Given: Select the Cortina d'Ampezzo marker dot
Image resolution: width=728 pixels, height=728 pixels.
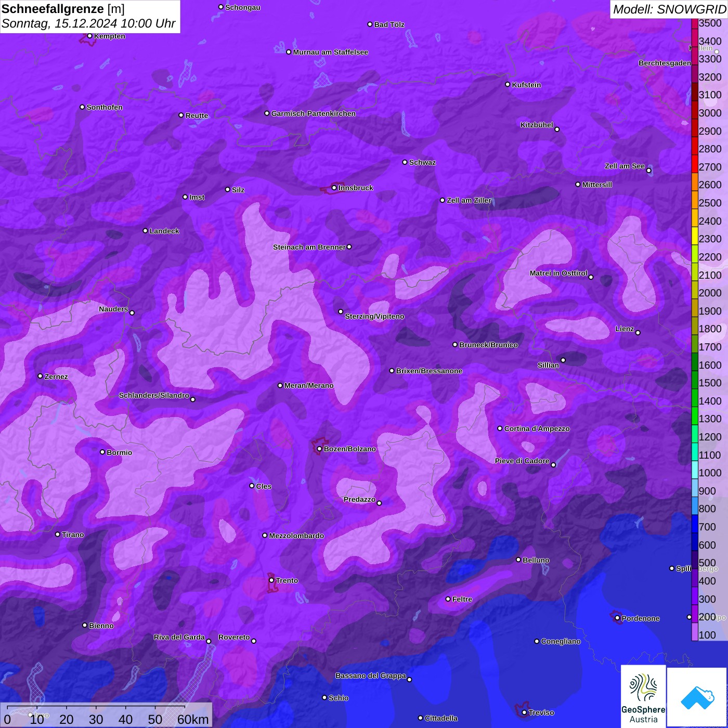Looking at the screenshot, I should click(500, 428).
